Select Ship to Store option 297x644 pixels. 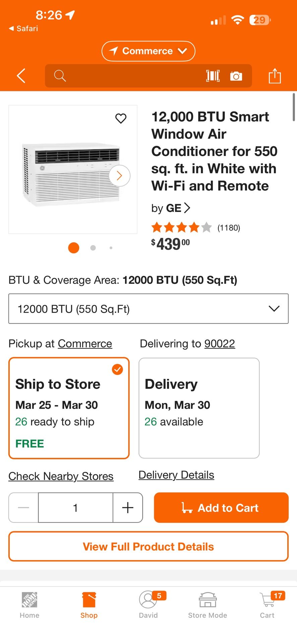69,408
